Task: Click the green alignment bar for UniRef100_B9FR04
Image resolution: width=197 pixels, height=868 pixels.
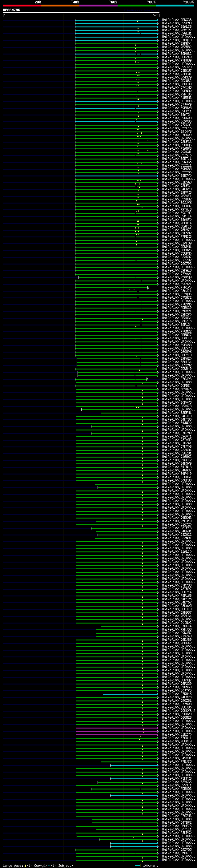Action: 117,44
